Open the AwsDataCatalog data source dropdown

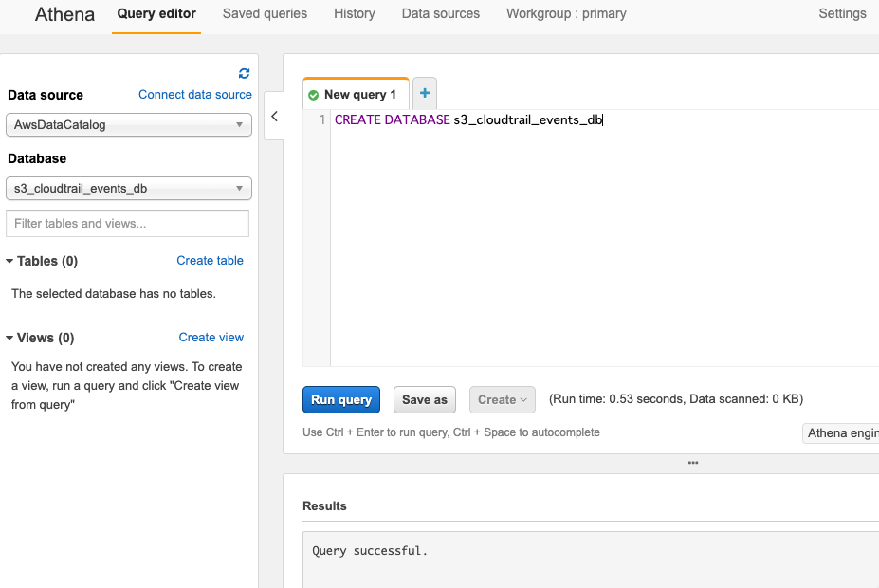128,124
